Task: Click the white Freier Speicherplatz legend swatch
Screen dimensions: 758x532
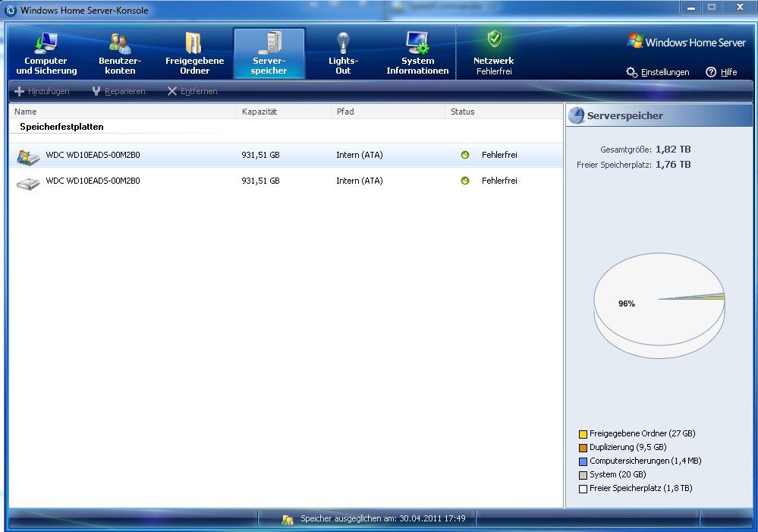Action: click(583, 489)
